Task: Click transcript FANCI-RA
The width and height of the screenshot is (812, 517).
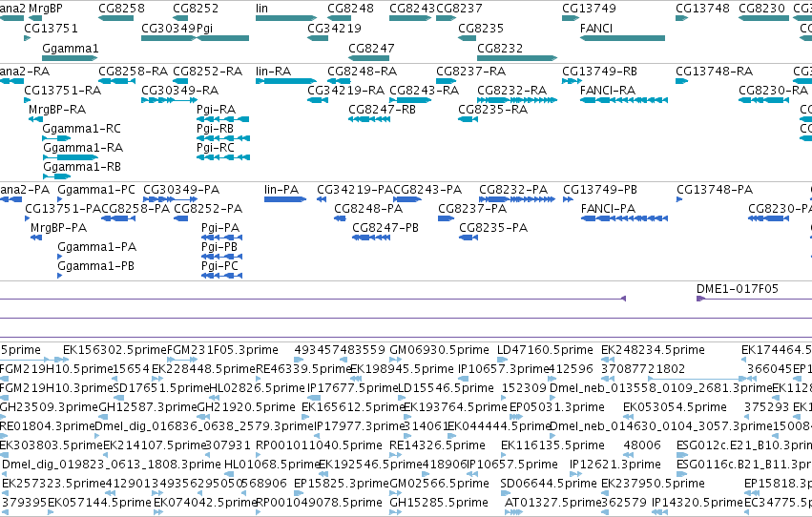Action: coord(623,100)
